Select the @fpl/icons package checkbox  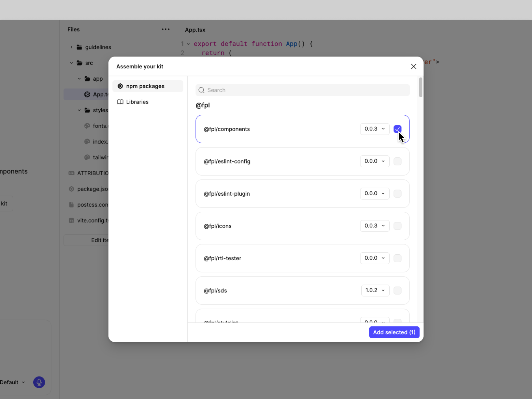(x=397, y=226)
